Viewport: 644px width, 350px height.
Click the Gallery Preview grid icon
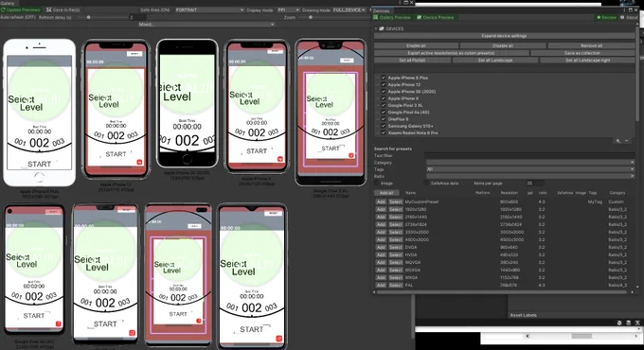click(x=375, y=17)
